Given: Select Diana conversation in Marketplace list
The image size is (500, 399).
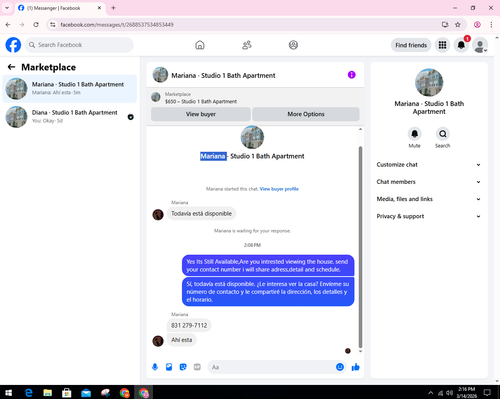Looking at the screenshot, I should (x=70, y=117).
